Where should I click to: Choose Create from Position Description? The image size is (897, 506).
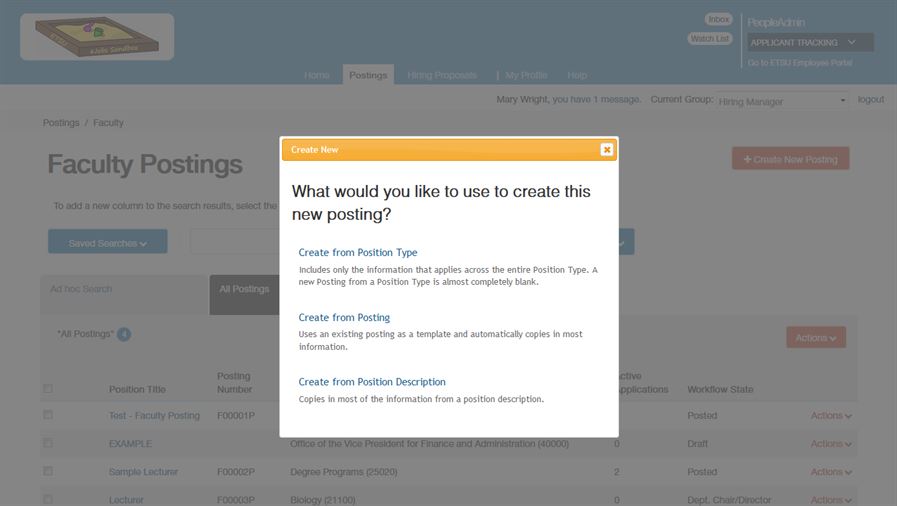(x=372, y=382)
